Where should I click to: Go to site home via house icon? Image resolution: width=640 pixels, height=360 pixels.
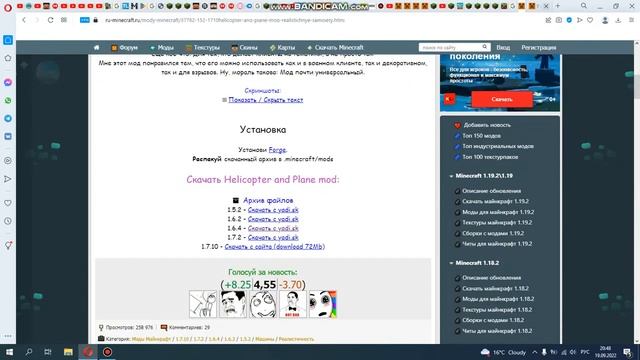click(x=96, y=47)
